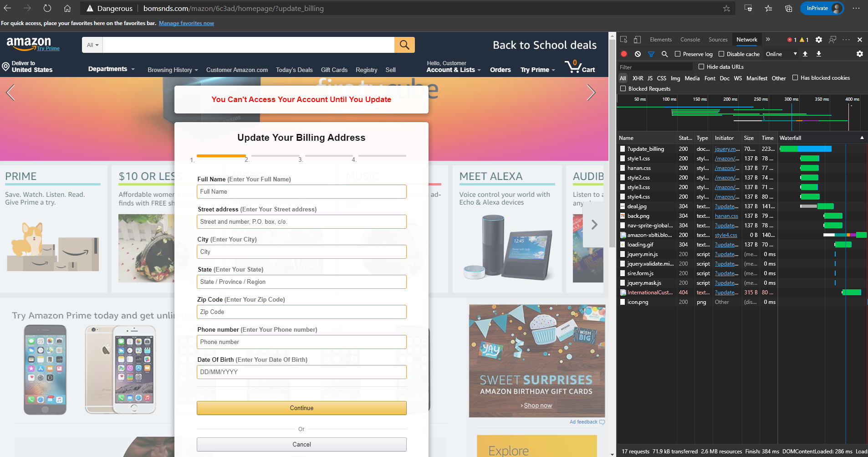The width and height of the screenshot is (868, 457).
Task: Switch to the Console tab
Action: (x=690, y=40)
